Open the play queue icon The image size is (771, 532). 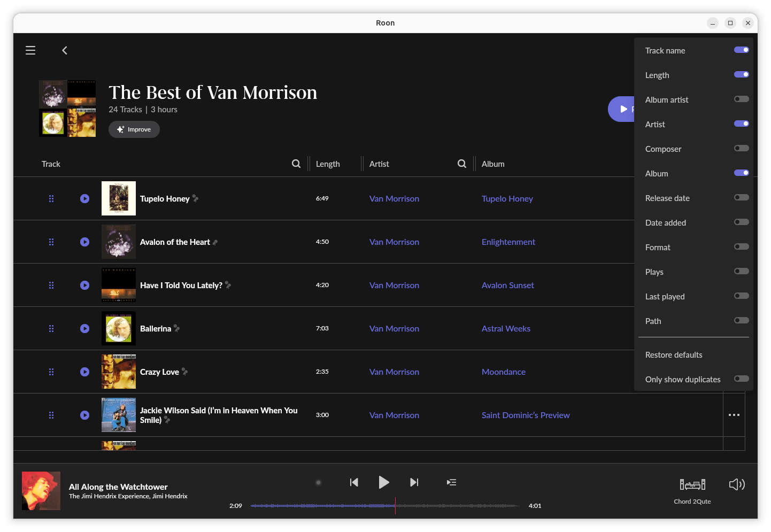452,482
